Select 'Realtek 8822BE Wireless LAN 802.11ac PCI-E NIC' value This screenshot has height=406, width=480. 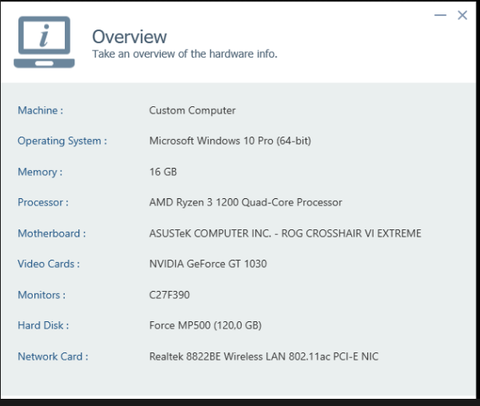click(x=264, y=357)
